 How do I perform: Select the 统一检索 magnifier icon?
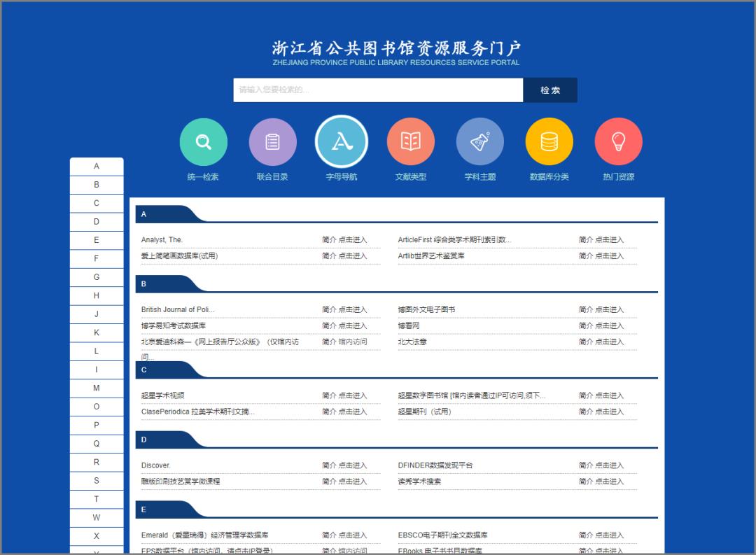pos(203,141)
